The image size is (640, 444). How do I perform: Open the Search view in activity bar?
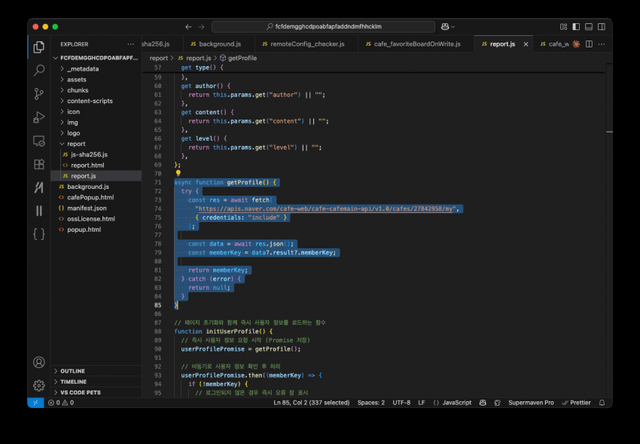[x=39, y=70]
